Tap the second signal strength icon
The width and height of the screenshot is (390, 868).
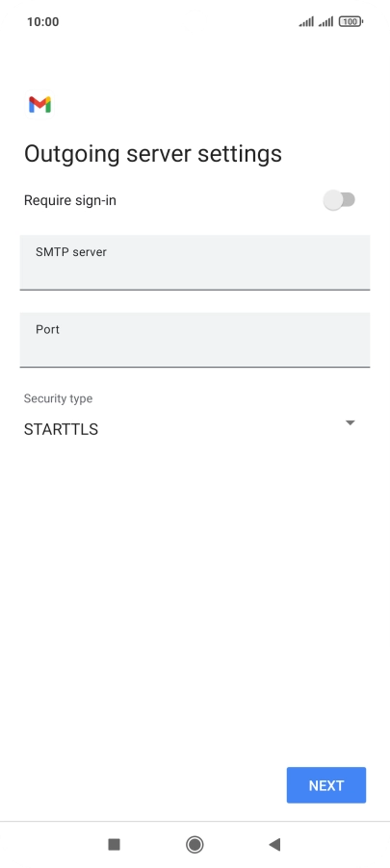325,21
